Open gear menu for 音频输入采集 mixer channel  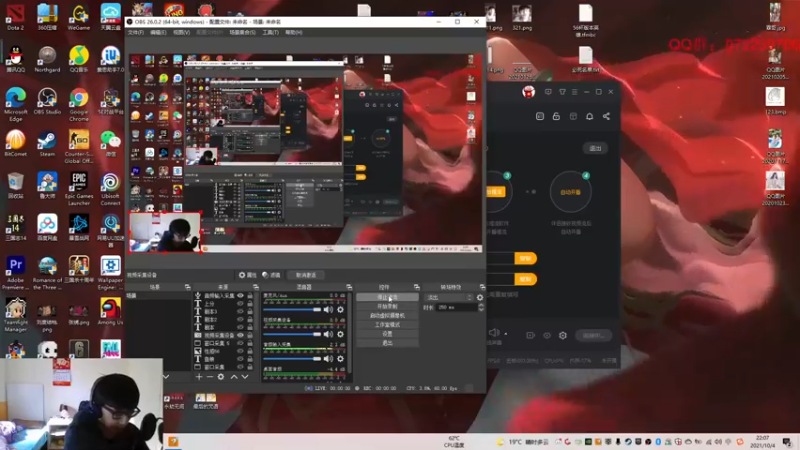340,359
